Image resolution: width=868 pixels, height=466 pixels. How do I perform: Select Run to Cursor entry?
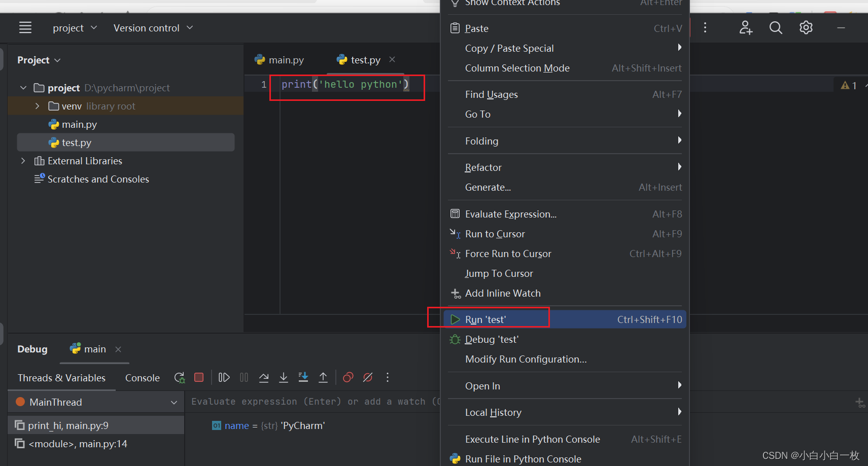point(566,234)
